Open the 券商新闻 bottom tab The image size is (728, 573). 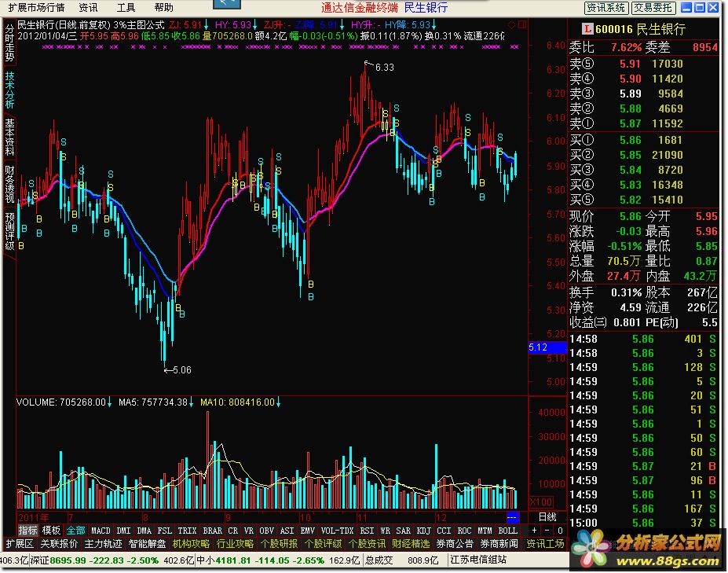[x=499, y=544]
